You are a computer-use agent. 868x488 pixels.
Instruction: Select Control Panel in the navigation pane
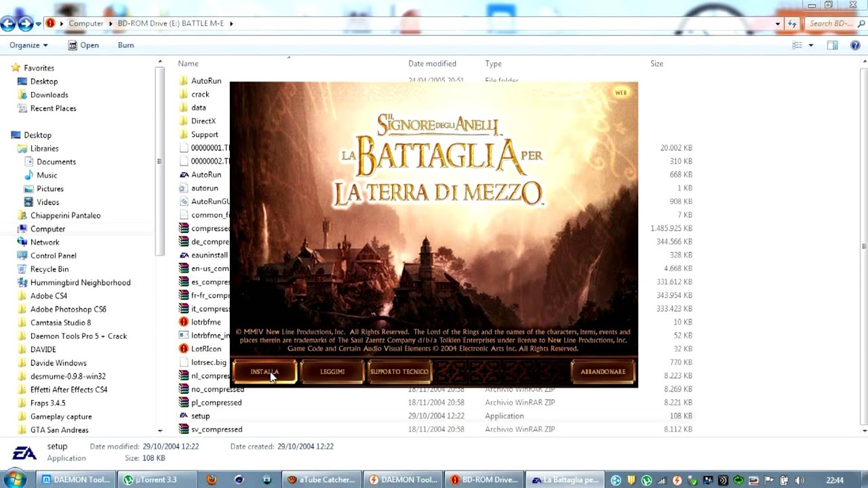[53, 256]
